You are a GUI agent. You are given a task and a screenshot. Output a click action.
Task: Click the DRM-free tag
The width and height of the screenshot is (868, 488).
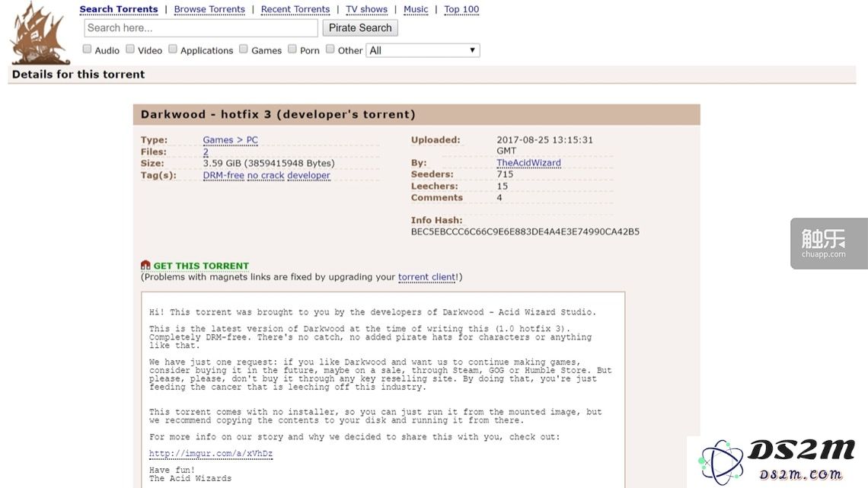click(x=223, y=175)
